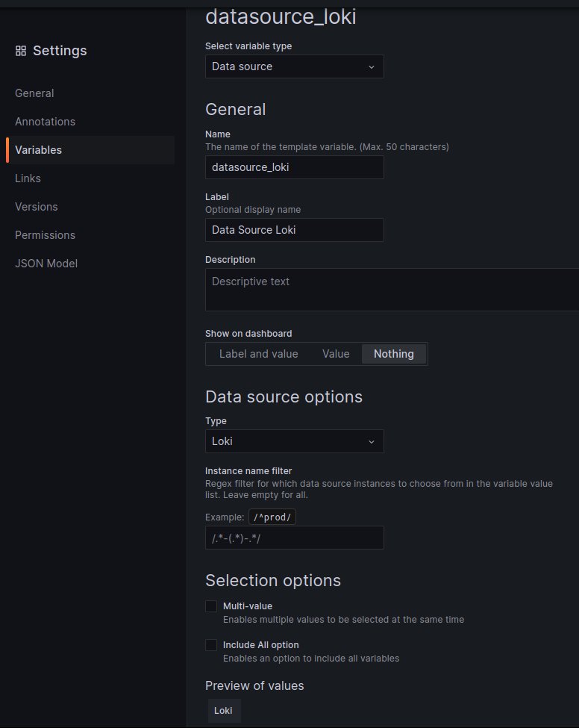The image size is (579, 728).
Task: Click the chevron in Loki Type dropdown
Action: point(371,441)
